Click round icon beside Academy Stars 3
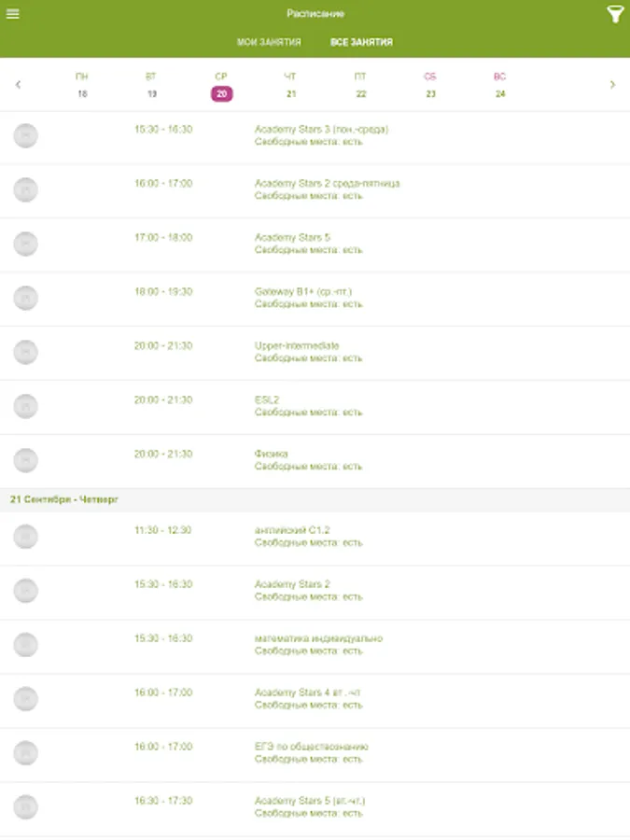The height and width of the screenshot is (840, 630). tap(26, 135)
